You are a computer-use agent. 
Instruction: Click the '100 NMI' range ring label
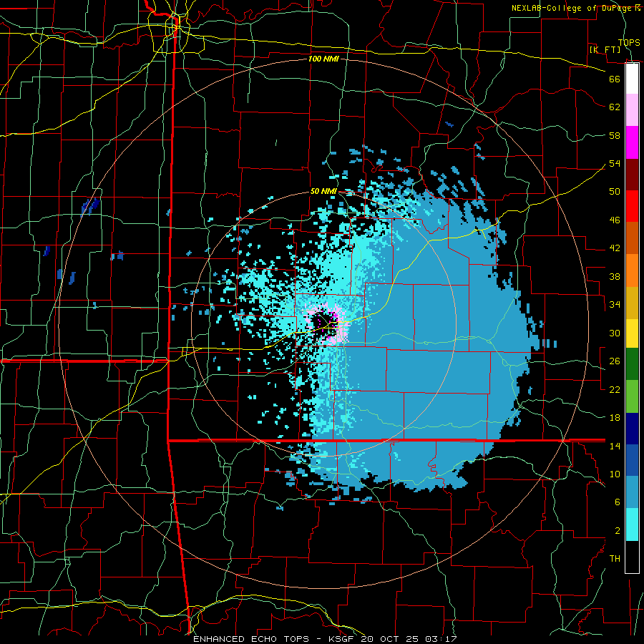click(323, 59)
